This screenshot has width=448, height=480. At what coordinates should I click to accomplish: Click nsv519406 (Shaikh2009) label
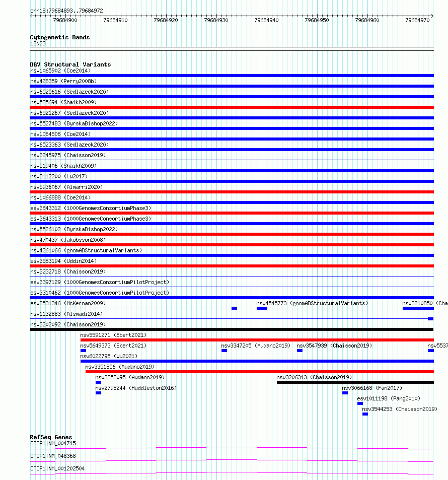click(x=63, y=166)
